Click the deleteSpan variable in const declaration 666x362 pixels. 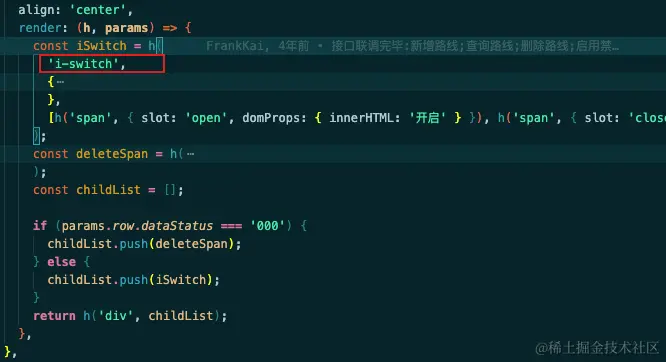click(112, 154)
